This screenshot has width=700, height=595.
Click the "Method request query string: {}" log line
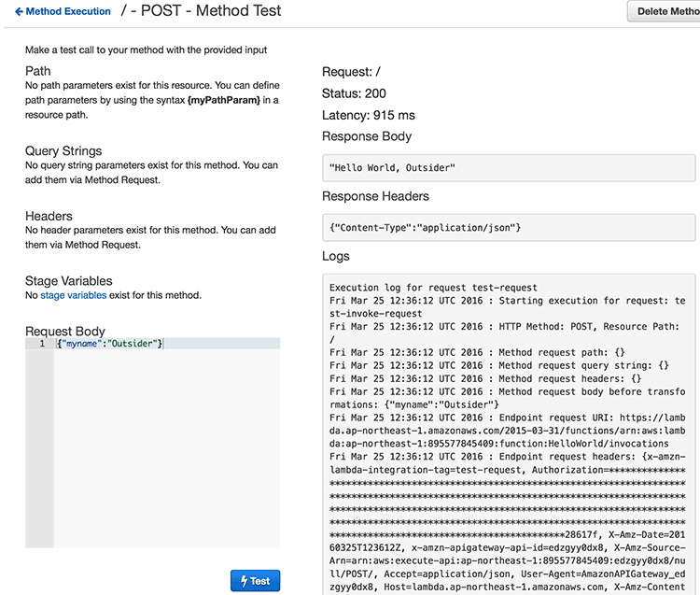click(x=498, y=365)
